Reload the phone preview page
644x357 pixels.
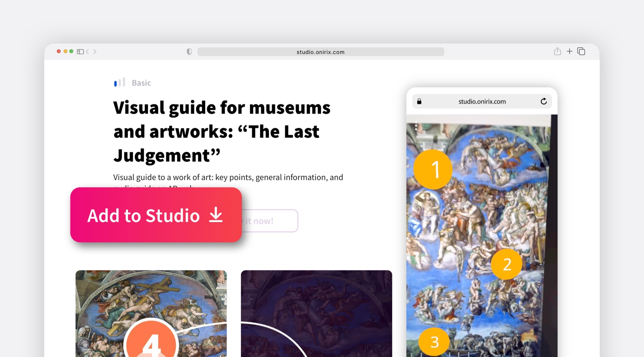click(544, 101)
